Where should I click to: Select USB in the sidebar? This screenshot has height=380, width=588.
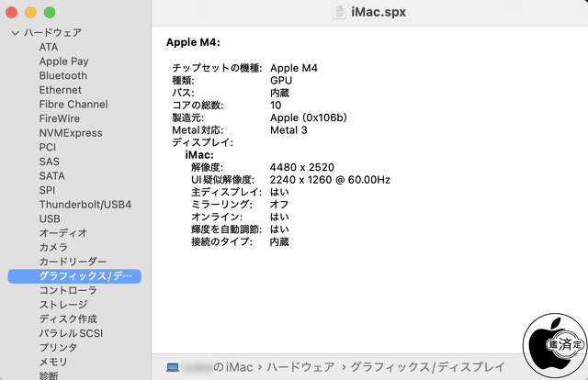pyautogui.click(x=50, y=218)
